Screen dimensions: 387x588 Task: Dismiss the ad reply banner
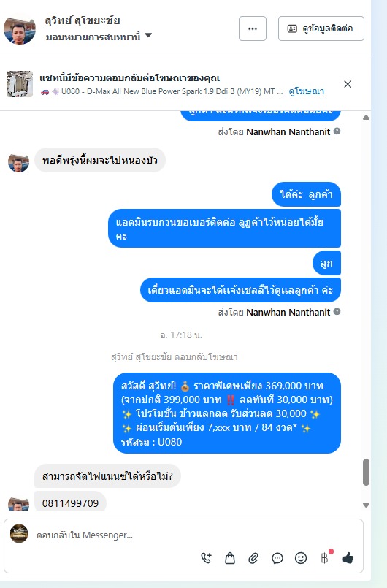(x=348, y=84)
